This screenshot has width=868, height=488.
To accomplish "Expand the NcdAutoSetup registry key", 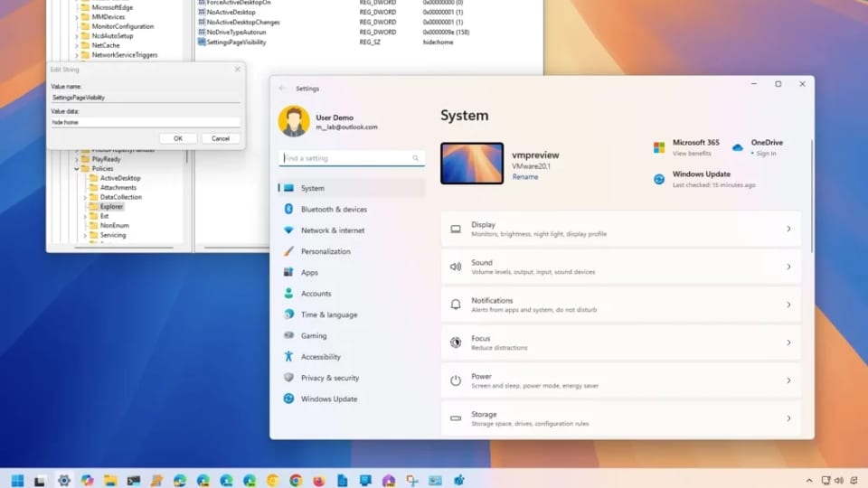I will [76, 36].
